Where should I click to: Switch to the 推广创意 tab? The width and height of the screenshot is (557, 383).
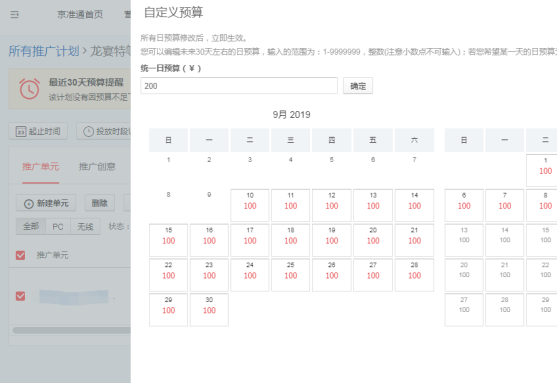tap(97, 167)
